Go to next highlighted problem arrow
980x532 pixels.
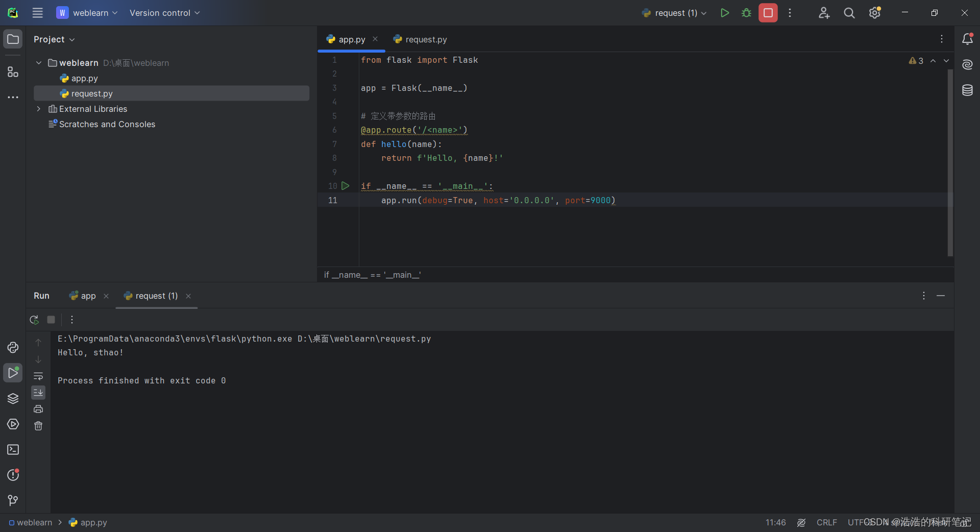pyautogui.click(x=946, y=61)
